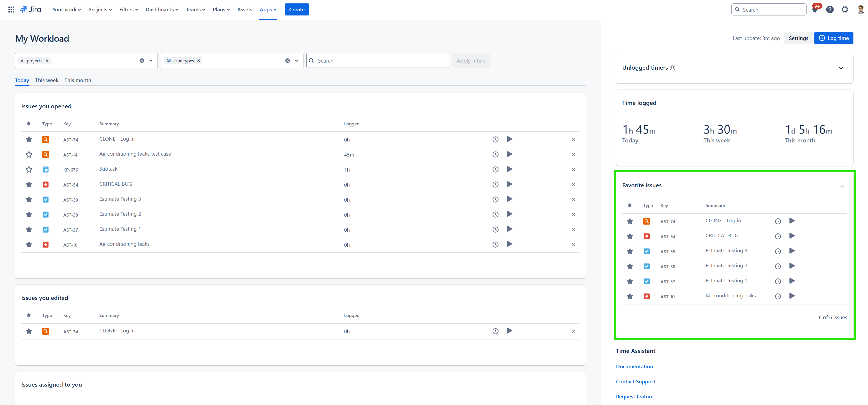Image resolution: width=868 pixels, height=405 pixels.
Task: Unfavorite AST-10 star in Favorite issues panel
Action: [x=629, y=296]
